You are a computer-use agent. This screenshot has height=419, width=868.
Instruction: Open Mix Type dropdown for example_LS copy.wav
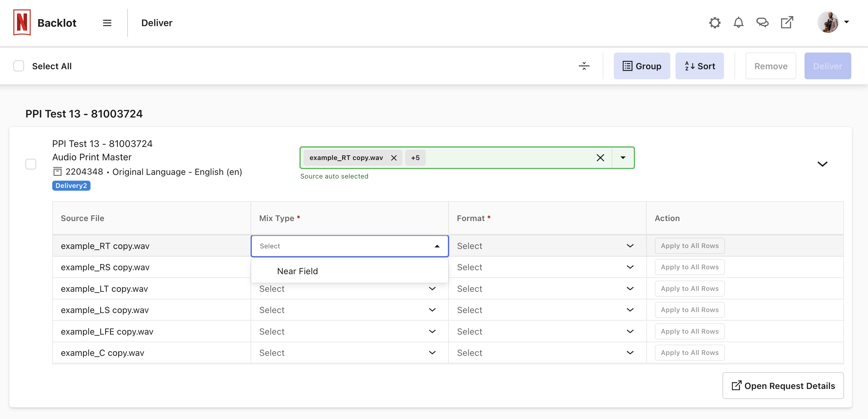[350, 310]
